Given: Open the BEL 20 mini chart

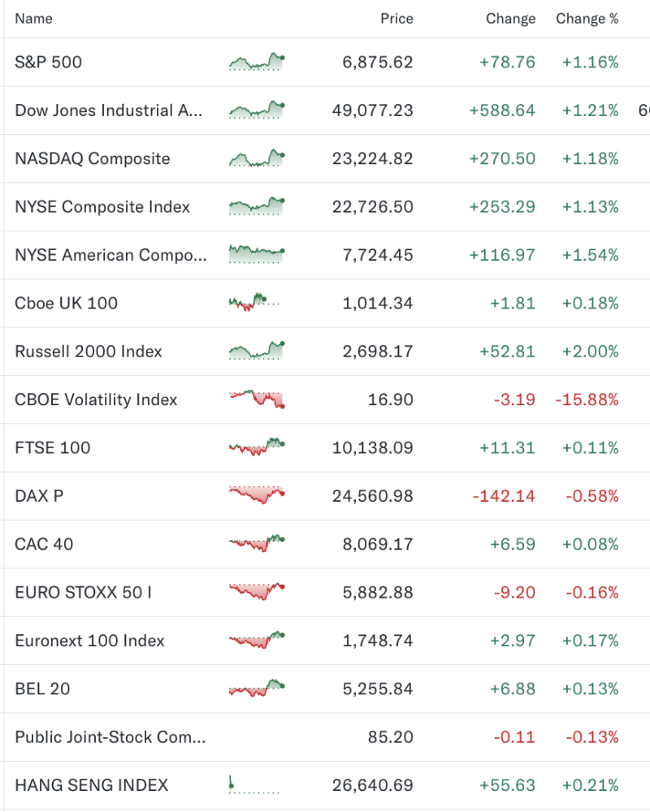Looking at the screenshot, I should tap(256, 689).
